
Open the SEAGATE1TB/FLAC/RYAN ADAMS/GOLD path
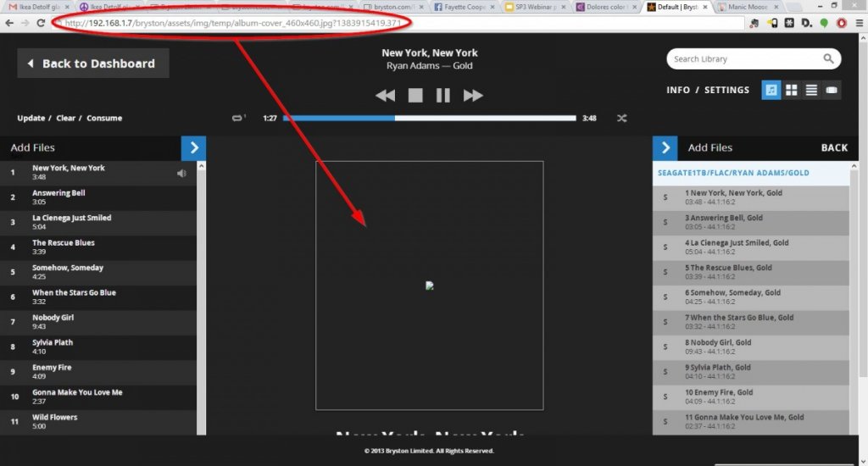coord(733,173)
